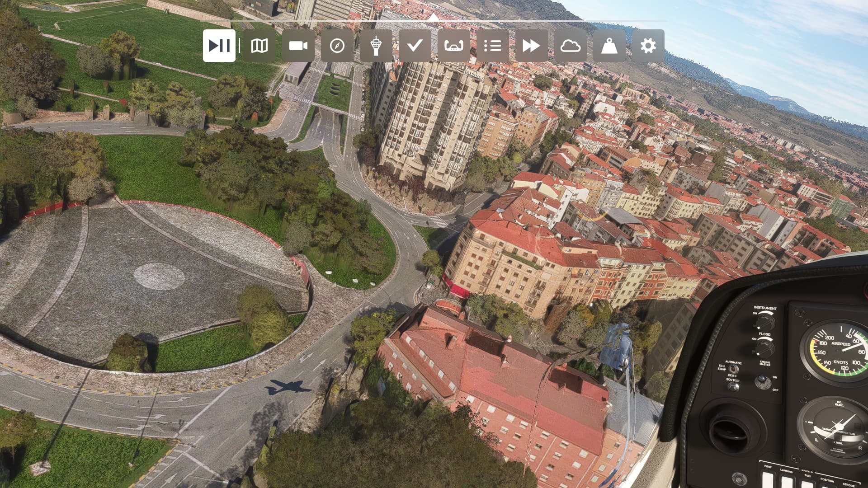Flip the ECU Swap toggle switch
Viewport: 868px width, 488px height.
tap(734, 369)
